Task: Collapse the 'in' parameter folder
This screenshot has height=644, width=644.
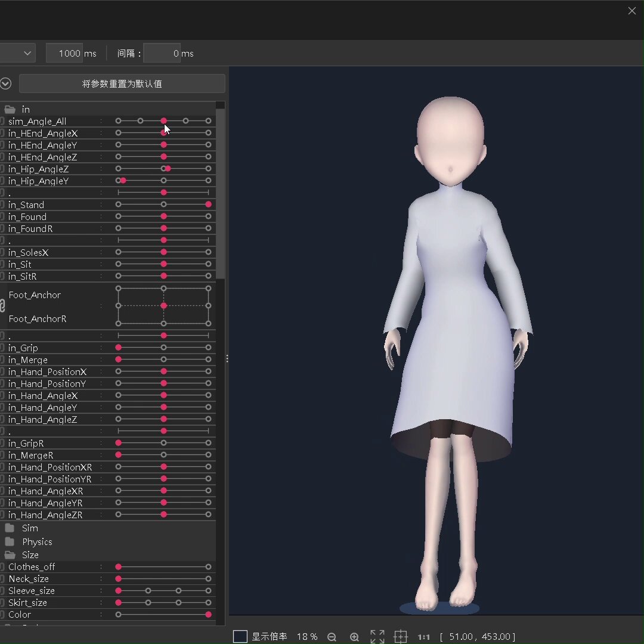Action: (x=10, y=110)
